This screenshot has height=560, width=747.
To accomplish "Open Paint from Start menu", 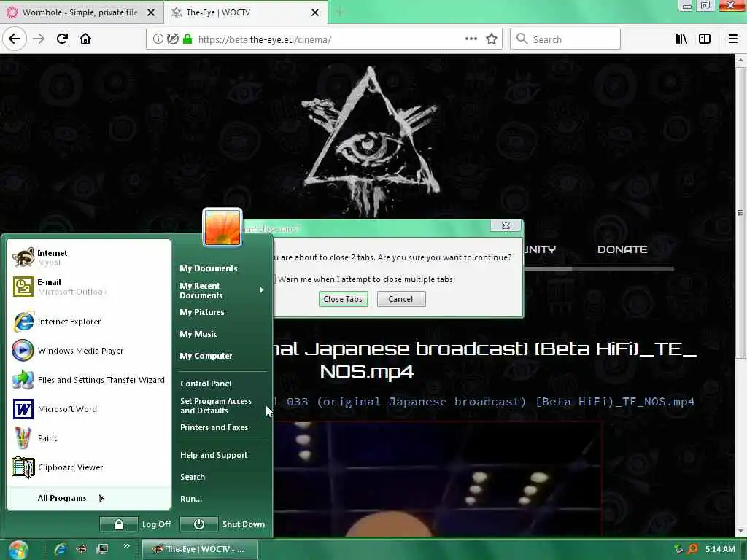I will [x=88, y=438].
